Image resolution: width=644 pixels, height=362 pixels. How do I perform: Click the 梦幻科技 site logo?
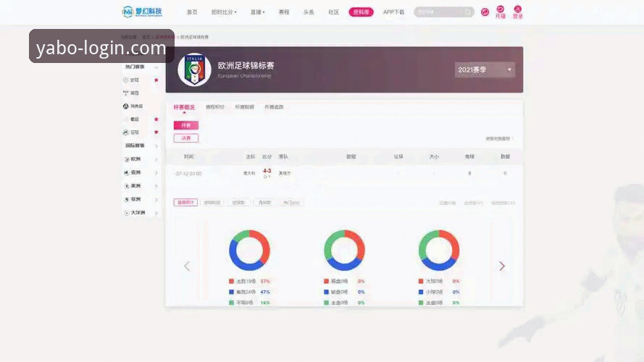coord(142,12)
